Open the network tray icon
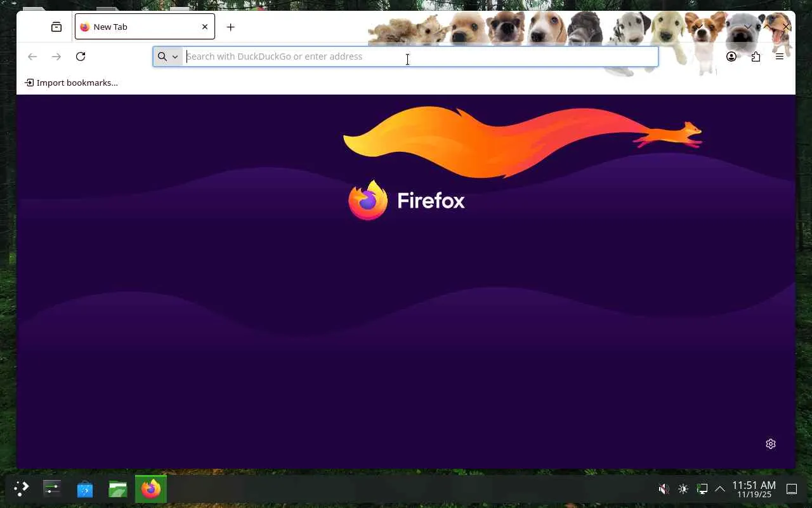Viewport: 812px width, 508px height. tap(702, 489)
